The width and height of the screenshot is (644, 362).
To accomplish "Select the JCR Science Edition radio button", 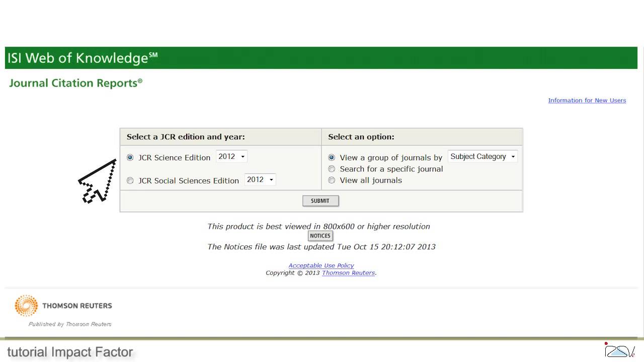I will [x=130, y=157].
